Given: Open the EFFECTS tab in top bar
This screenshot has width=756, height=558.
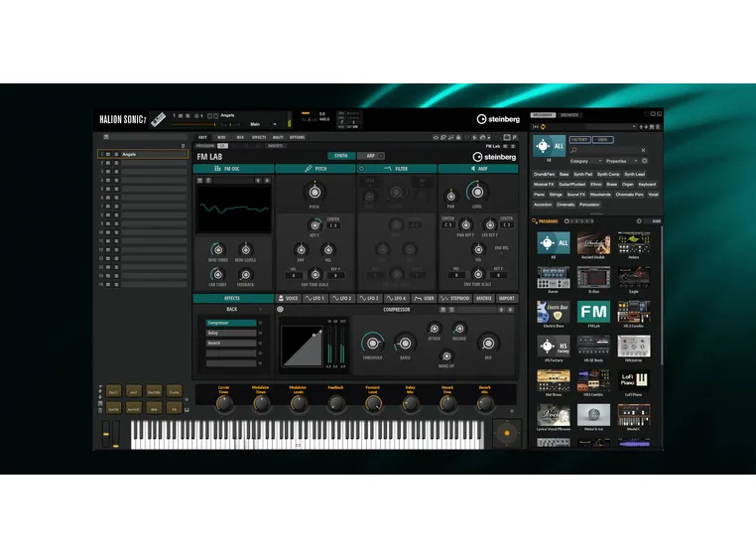Looking at the screenshot, I should tap(259, 137).
